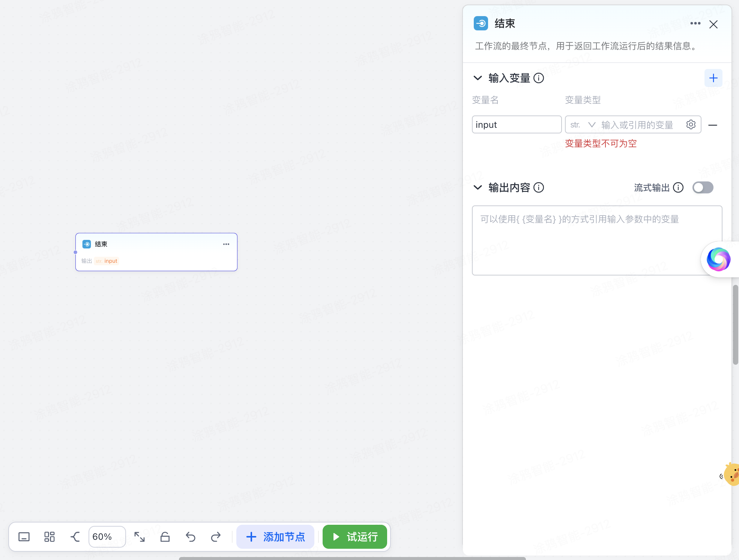Screen dimensions: 739x560
Task: Click the right panel vertical scrollbar
Action: [x=735, y=325]
